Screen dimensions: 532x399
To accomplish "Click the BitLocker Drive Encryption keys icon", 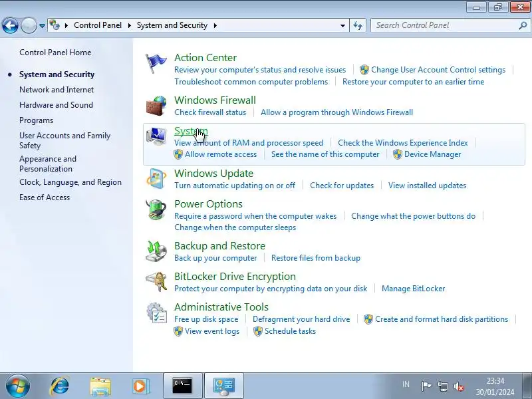I will point(156,282).
